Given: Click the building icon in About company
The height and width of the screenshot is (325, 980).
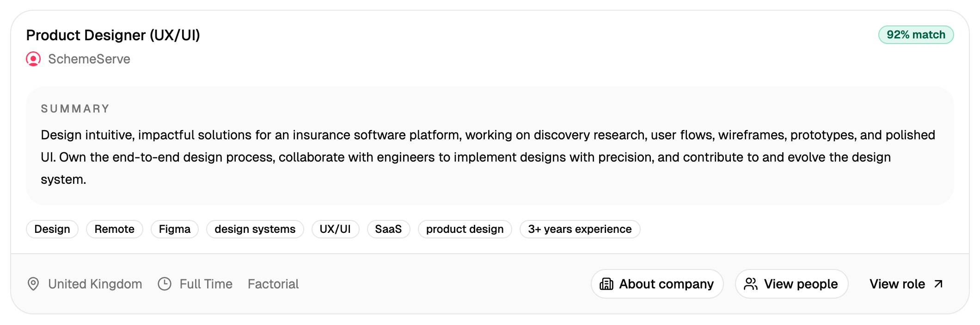Looking at the screenshot, I should tap(606, 284).
